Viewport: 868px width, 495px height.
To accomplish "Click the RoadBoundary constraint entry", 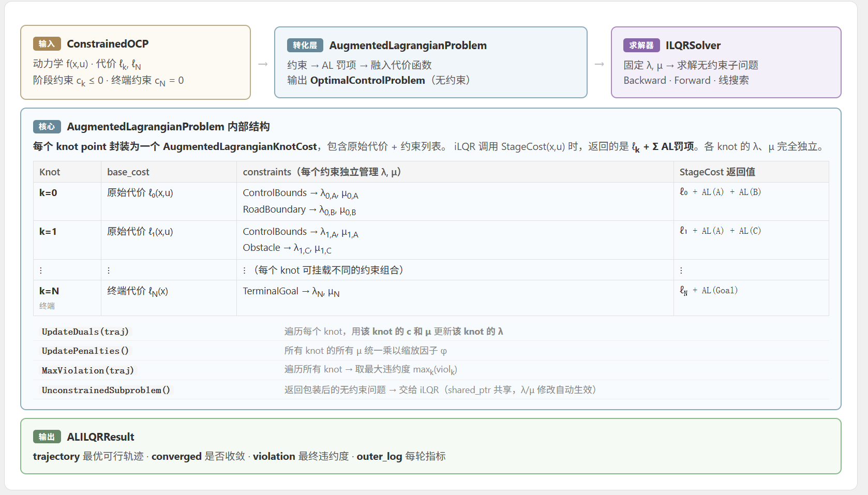I will (299, 210).
